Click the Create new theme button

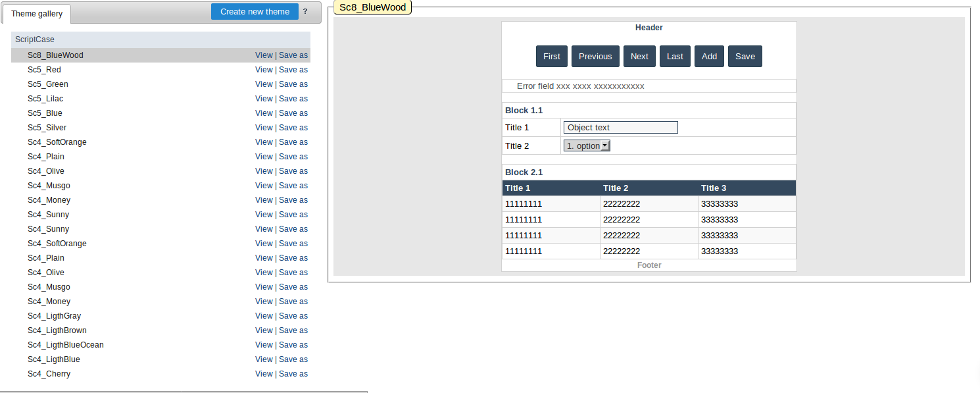(255, 12)
